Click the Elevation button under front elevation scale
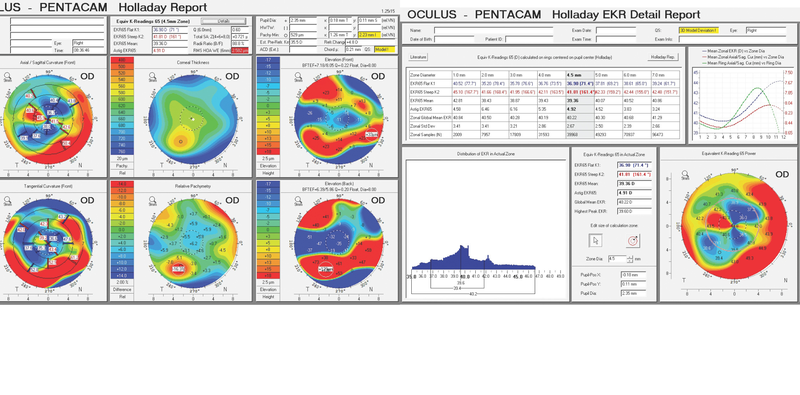Viewport: 800px width, 395px height. coord(267,166)
